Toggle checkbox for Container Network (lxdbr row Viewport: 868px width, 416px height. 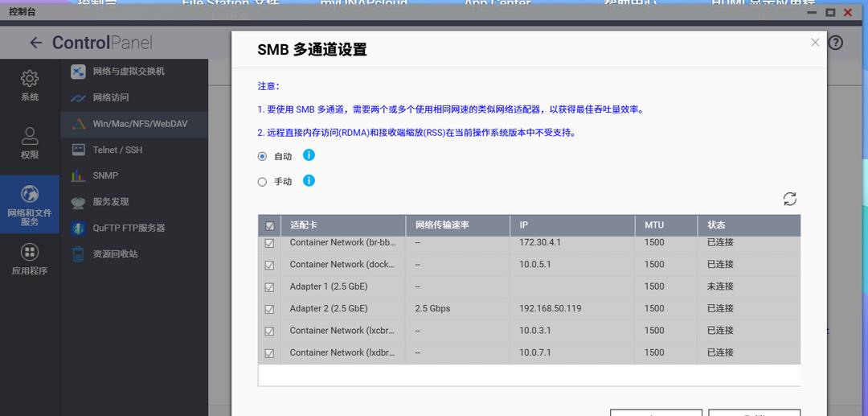click(x=269, y=353)
